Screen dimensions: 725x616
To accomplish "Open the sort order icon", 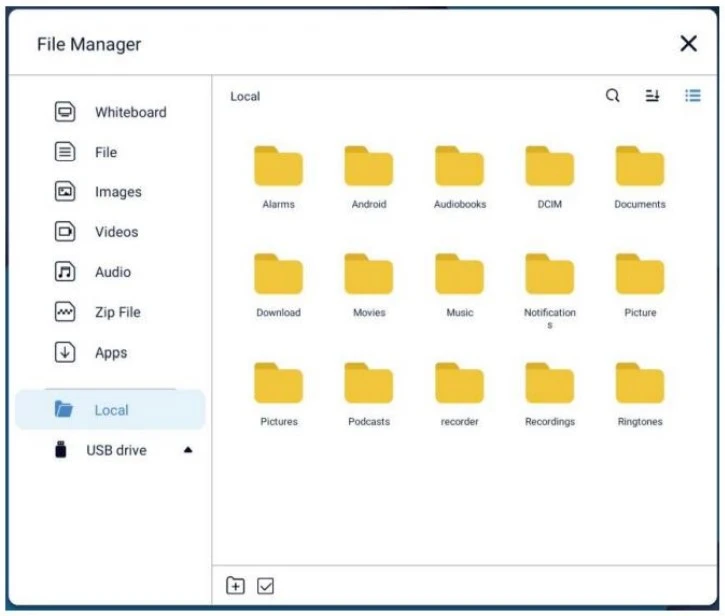I will [652, 96].
